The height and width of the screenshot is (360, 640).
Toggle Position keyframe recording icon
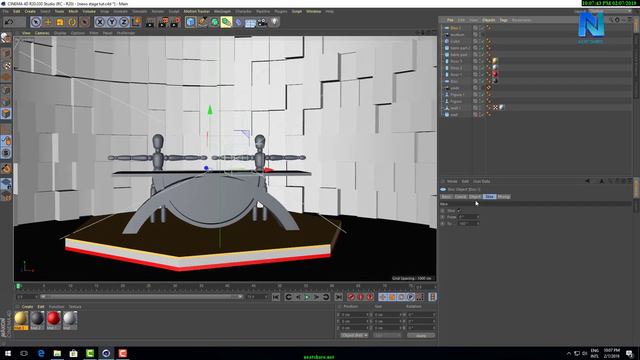(382, 297)
